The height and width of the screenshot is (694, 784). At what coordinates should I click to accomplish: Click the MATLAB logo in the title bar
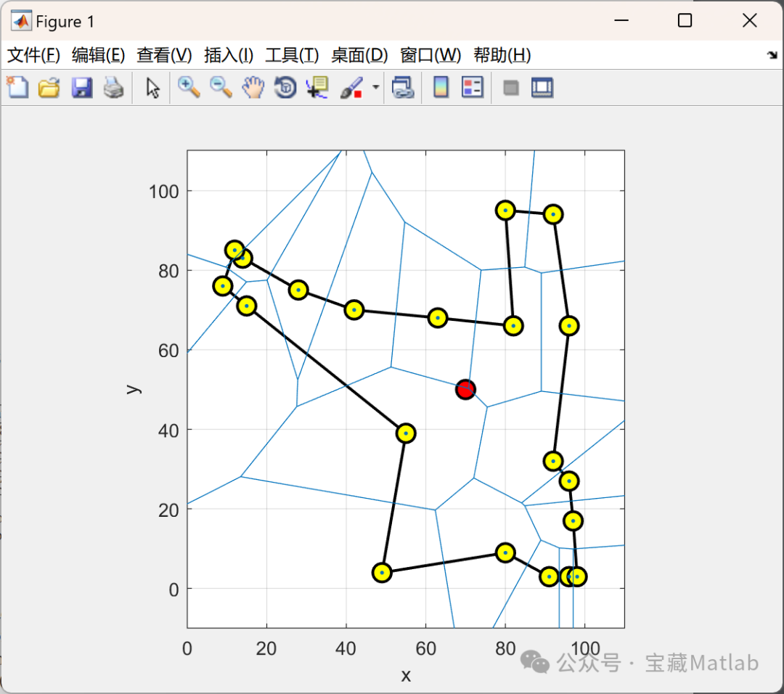21,21
